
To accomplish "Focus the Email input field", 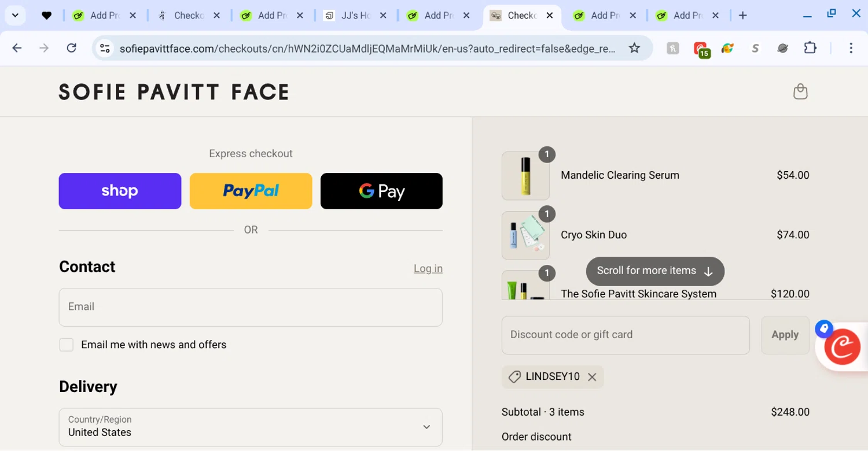I will (251, 307).
